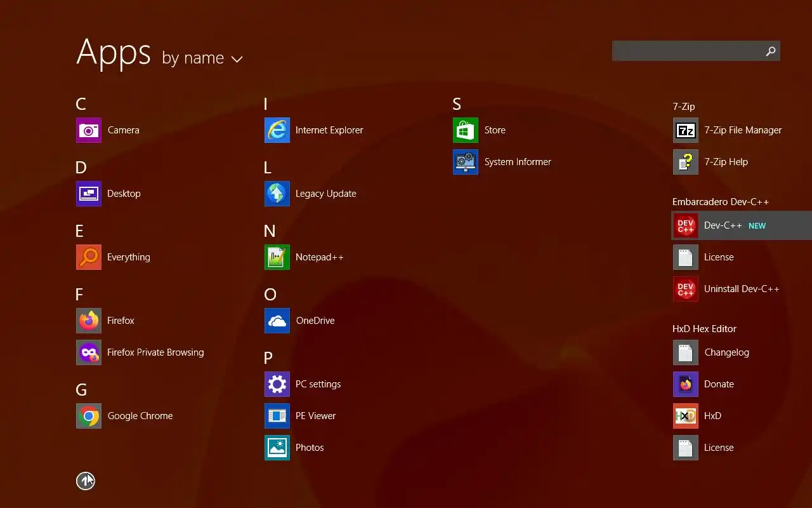The image size is (812, 508).
Task: Launch the Google Chrome icon
Action: pyautogui.click(x=89, y=416)
